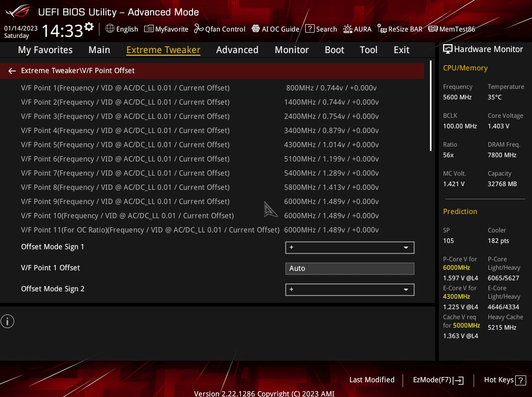532x397 pixels.
Task: Open Qfan Control fan icon
Action: 199,29
